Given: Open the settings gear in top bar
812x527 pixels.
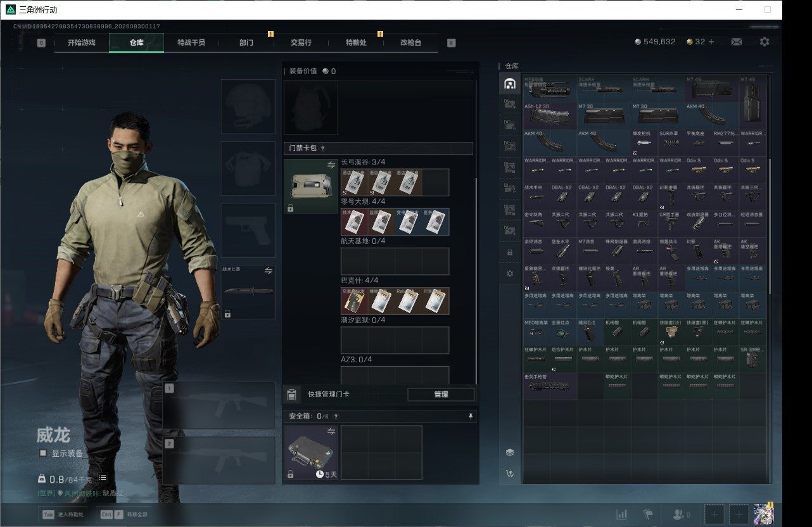Looking at the screenshot, I should coord(764,42).
